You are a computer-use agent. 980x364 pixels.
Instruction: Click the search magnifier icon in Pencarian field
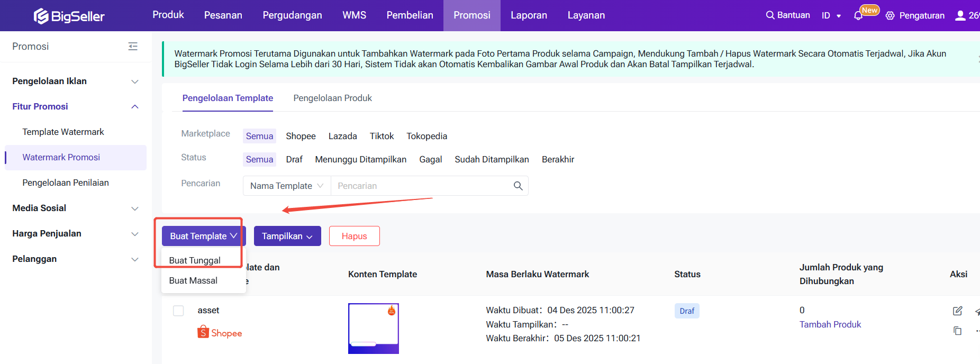(518, 186)
